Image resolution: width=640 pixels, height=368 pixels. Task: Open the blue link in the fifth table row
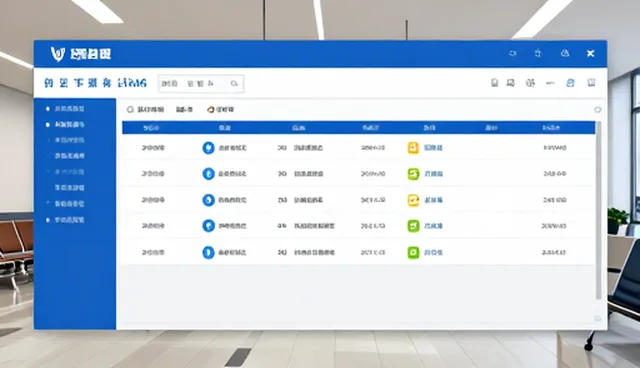pos(433,253)
